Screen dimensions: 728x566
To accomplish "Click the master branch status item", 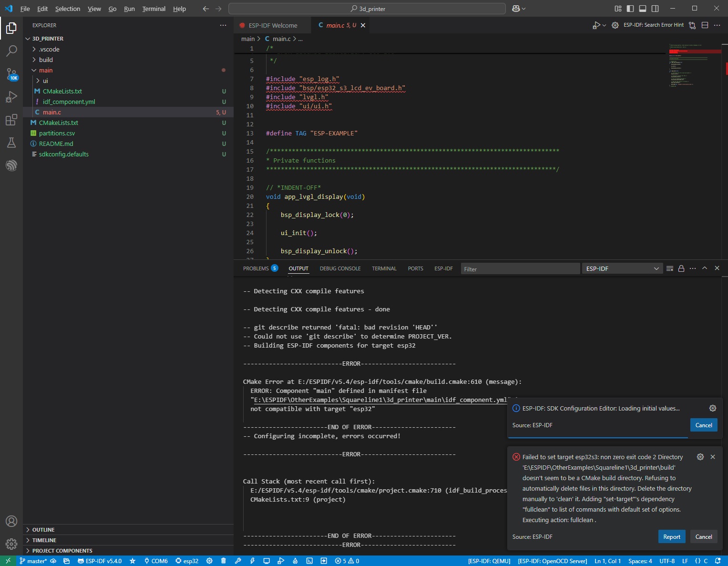I will (x=33, y=561).
